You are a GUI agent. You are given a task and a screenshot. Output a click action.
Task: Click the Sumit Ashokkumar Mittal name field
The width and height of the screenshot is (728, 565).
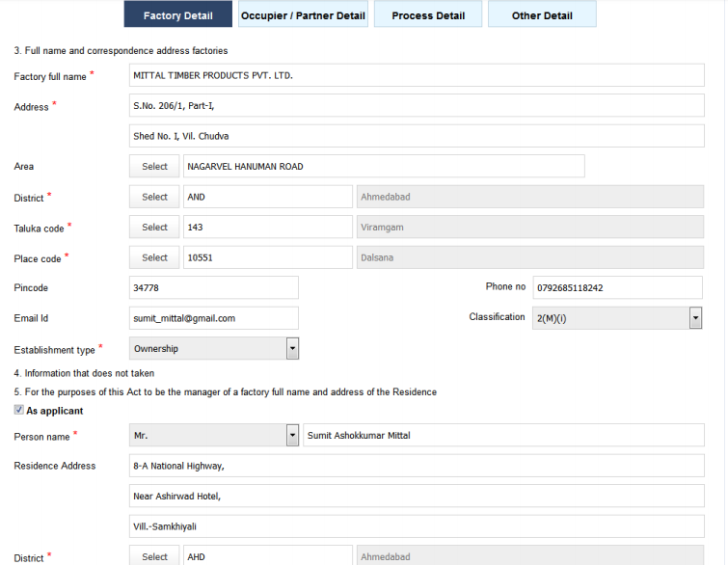502,436
